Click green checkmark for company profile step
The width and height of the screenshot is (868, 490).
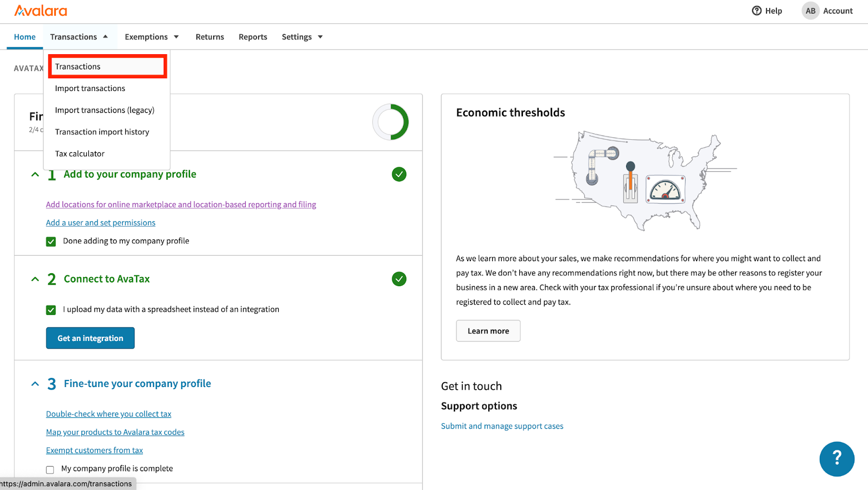tap(399, 175)
